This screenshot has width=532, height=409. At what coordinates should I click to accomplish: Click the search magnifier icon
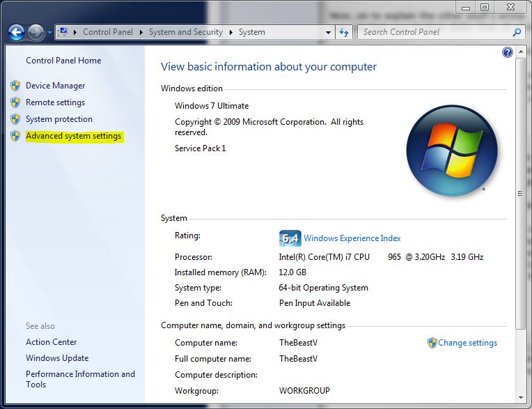coord(517,32)
